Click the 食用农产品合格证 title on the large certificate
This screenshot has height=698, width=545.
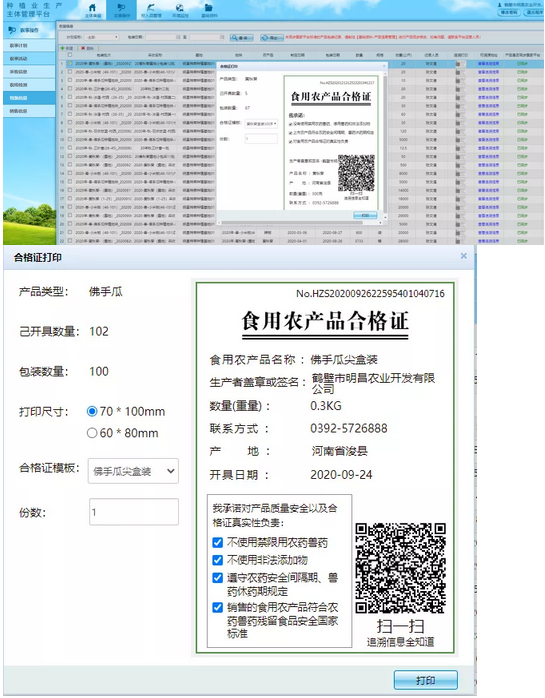[x=325, y=321]
